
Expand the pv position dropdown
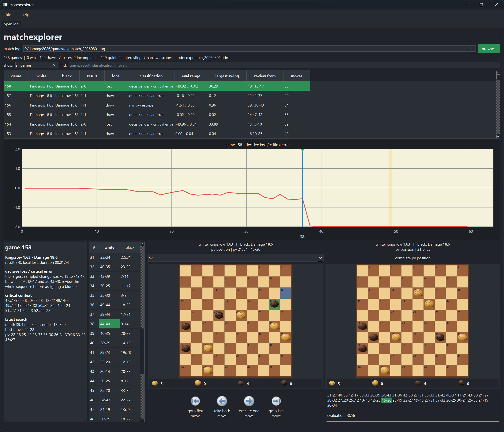coord(235,258)
